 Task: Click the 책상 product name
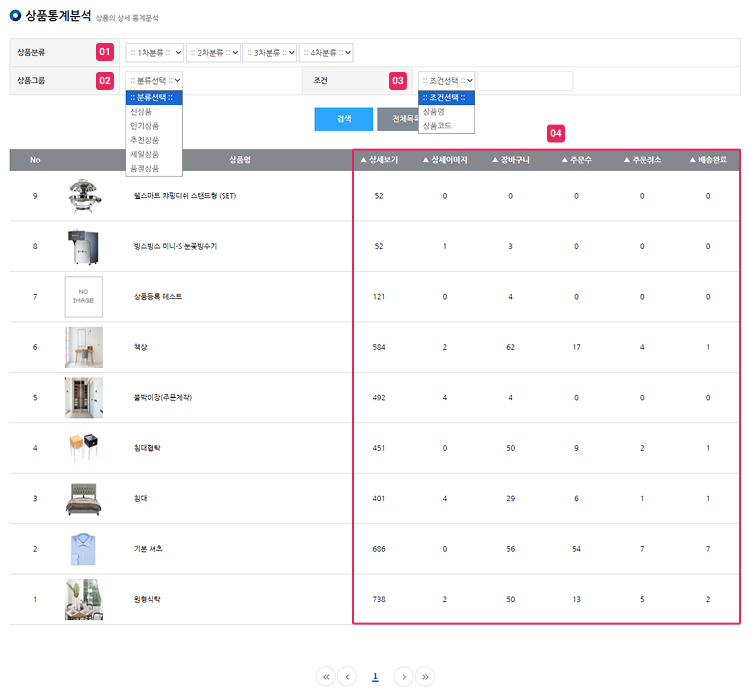tap(141, 347)
